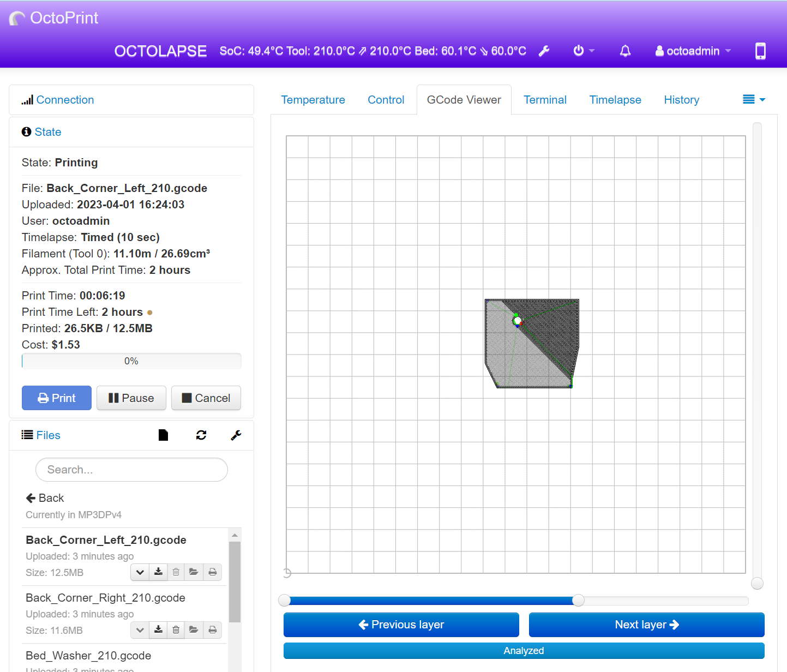The image size is (787, 672).
Task: Click the left command slider handle
Action: [x=284, y=601]
